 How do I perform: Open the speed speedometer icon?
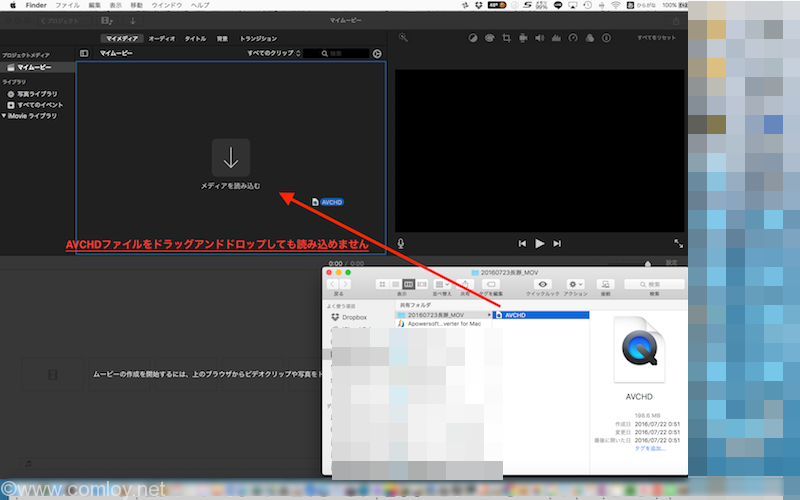pyautogui.click(x=573, y=38)
